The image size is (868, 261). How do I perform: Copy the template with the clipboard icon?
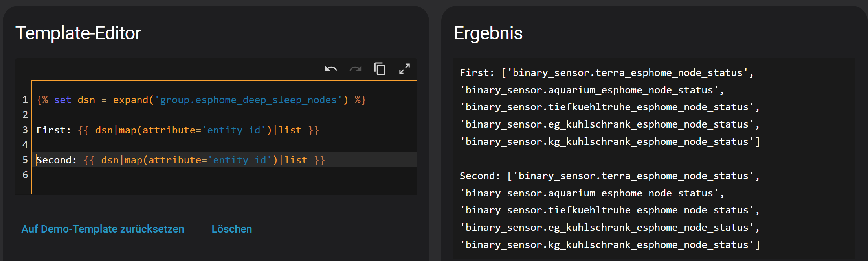[x=380, y=69]
